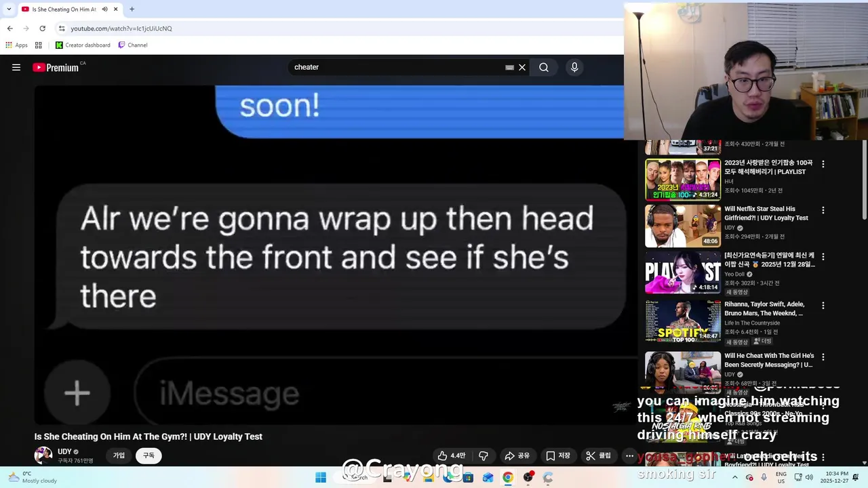Open Spotify Top 100 video thumbnail
This screenshot has width=868, height=488.
click(x=683, y=321)
